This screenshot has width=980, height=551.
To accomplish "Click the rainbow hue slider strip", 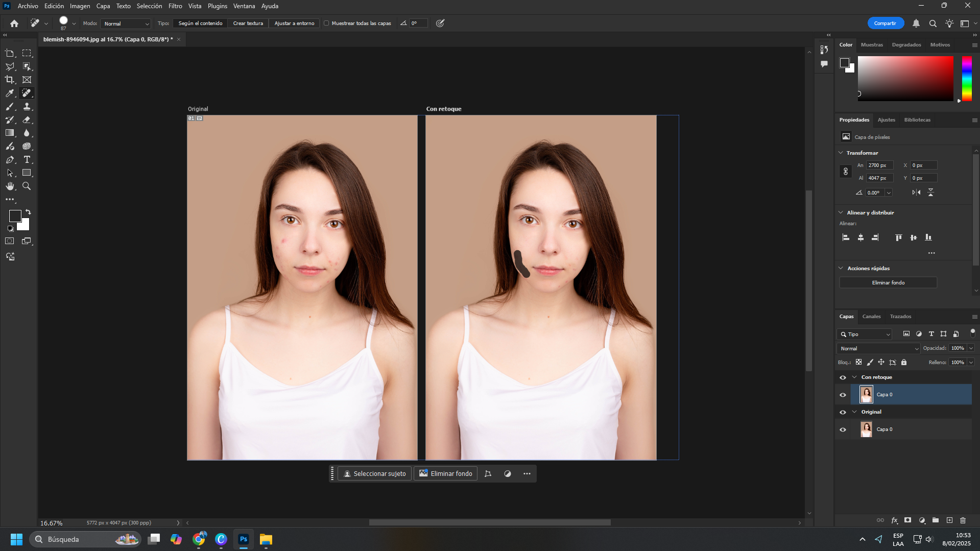I will pyautogui.click(x=967, y=78).
